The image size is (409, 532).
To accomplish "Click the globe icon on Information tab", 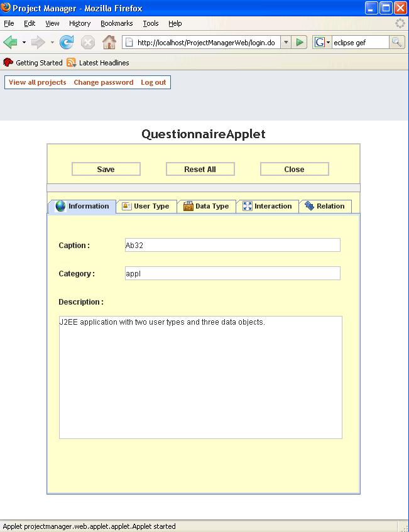I will [x=60, y=206].
